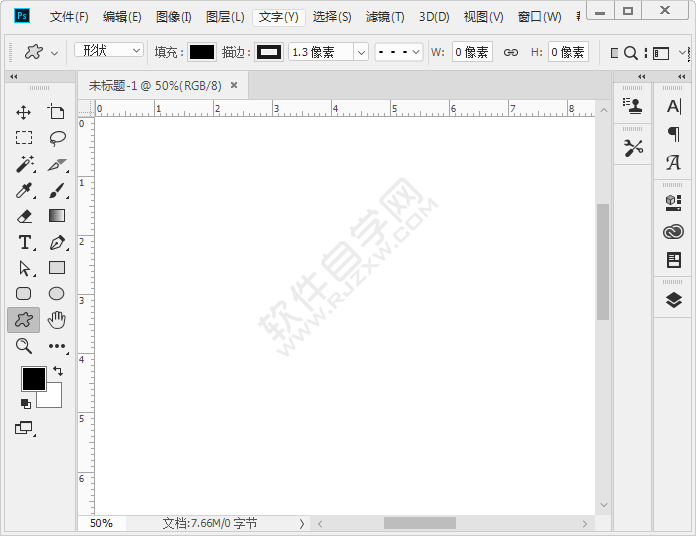Choose the Path Selection arrow tool
Screen dimensions: 696x536
[25, 268]
